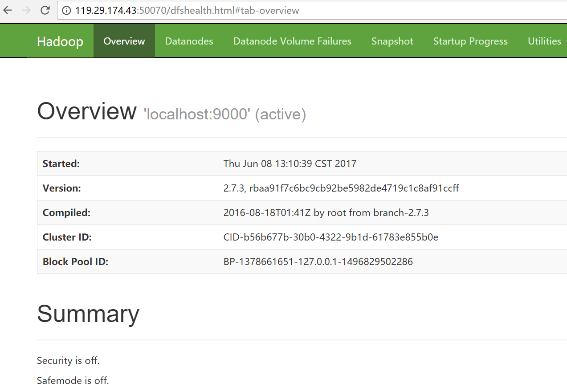
Task: Expand the Utilities dropdown menu
Action: (545, 41)
